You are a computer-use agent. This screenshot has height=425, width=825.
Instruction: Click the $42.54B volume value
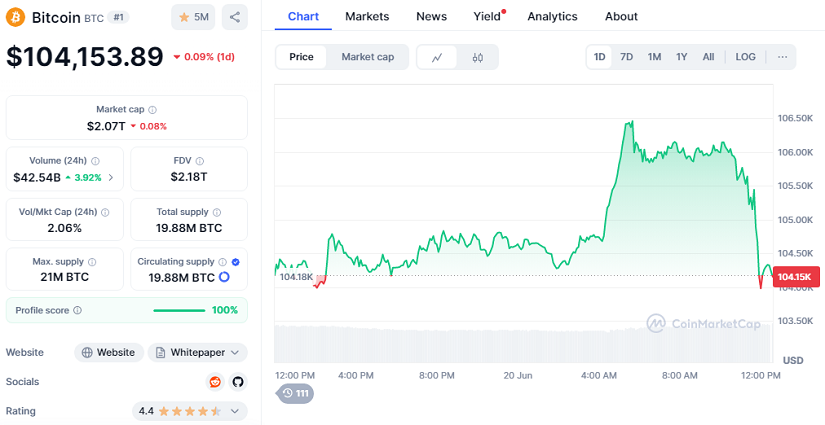tap(37, 178)
